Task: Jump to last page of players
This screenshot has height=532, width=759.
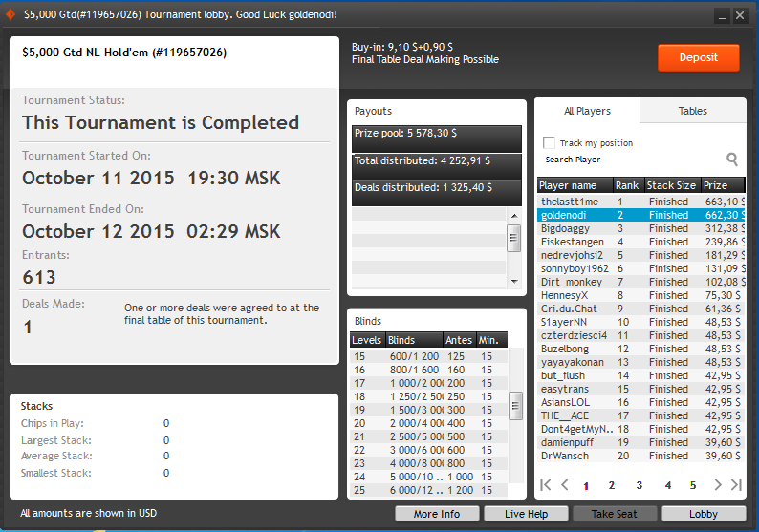Action: point(736,484)
